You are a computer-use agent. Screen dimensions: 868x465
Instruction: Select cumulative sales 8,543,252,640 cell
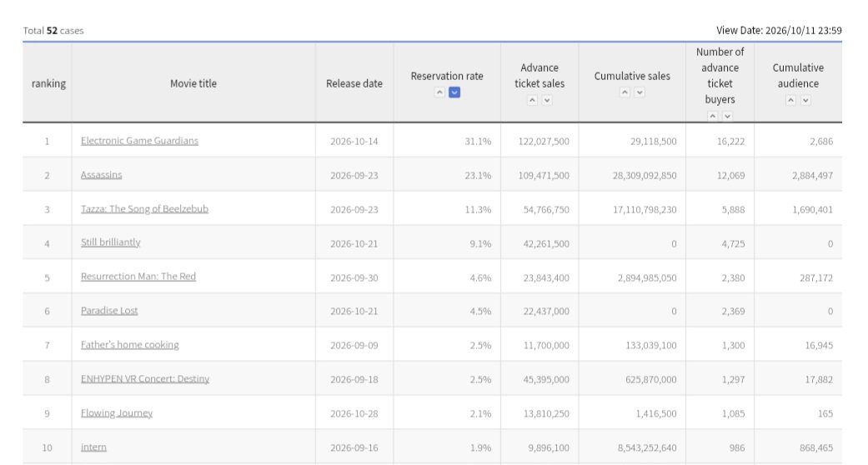tap(632, 447)
